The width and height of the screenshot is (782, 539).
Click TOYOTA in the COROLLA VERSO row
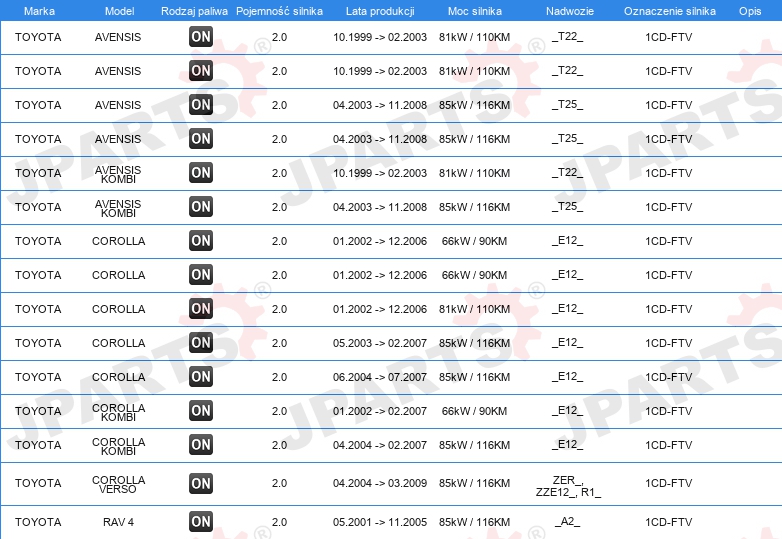38,483
